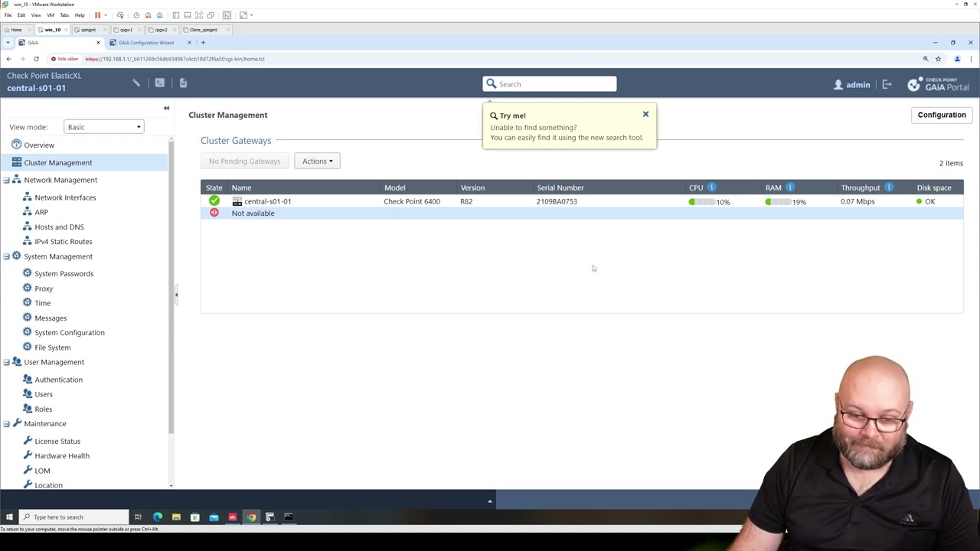
Task: Show Throughput column info tooltip icon
Action: pos(889,187)
